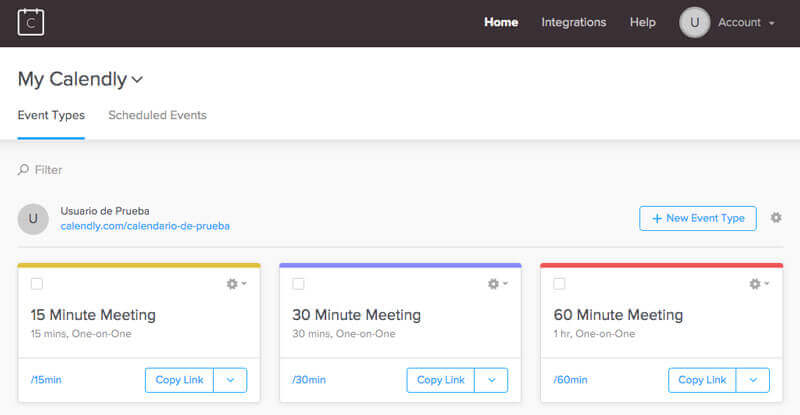Screen dimensions: 800x415
Task: Click the '1 hr, One-on-One' text
Action: (x=594, y=334)
